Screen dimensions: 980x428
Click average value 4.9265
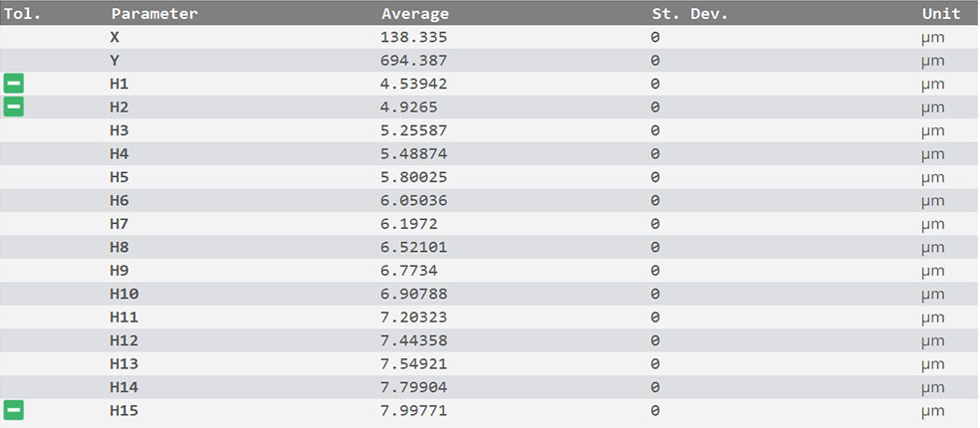point(408,107)
